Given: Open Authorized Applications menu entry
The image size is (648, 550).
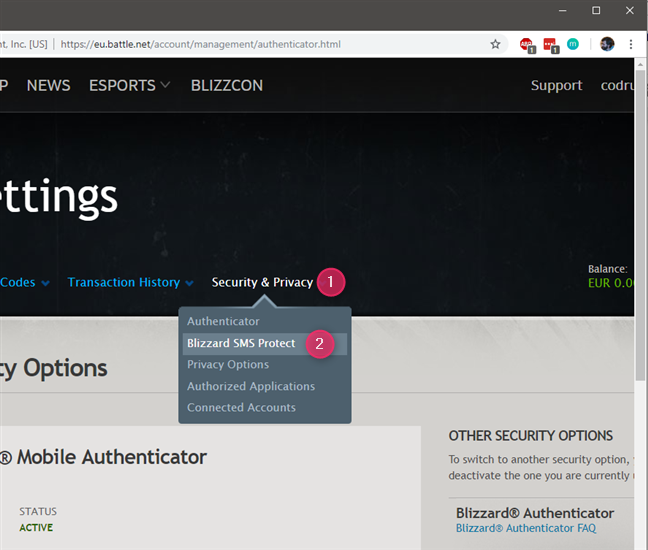Looking at the screenshot, I should pos(251,386).
